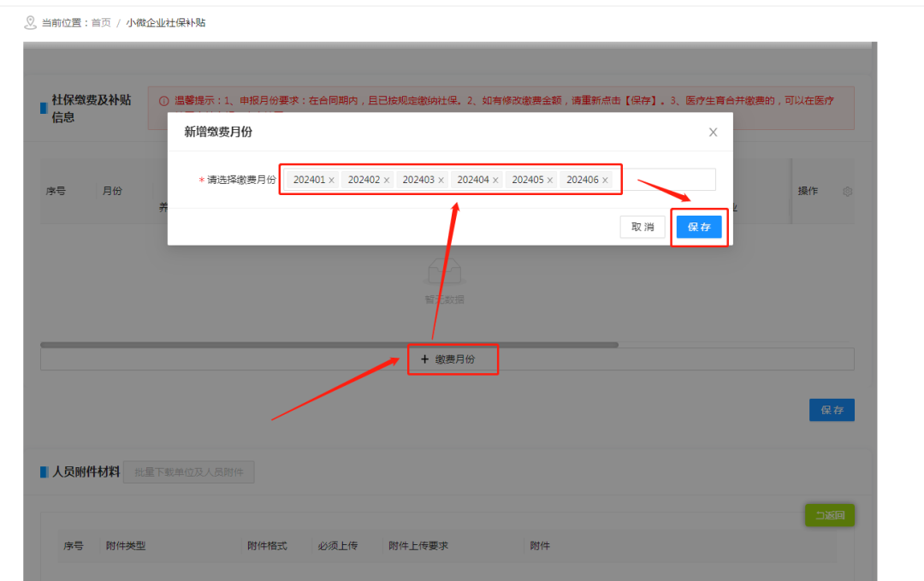Click the 附件类型 column header
The width and height of the screenshot is (924, 581).
[x=126, y=546]
